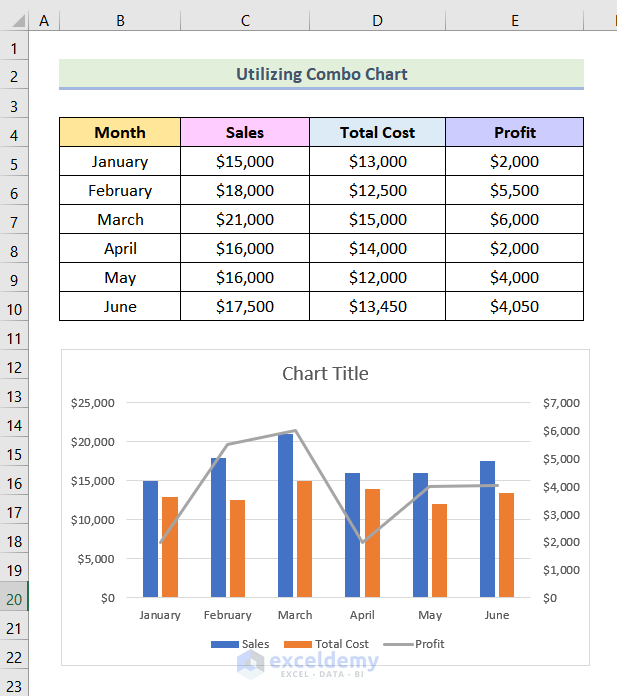This screenshot has width=617, height=696.
Task: Select the Profit header cell
Action: coord(514,132)
